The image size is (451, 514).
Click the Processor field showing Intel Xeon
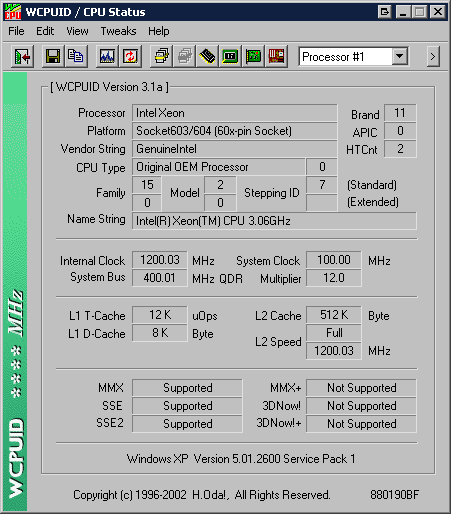[235, 113]
